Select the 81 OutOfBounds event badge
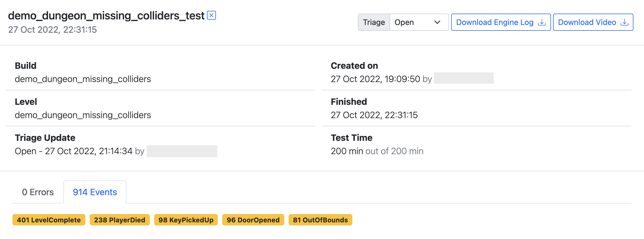 pyautogui.click(x=320, y=220)
